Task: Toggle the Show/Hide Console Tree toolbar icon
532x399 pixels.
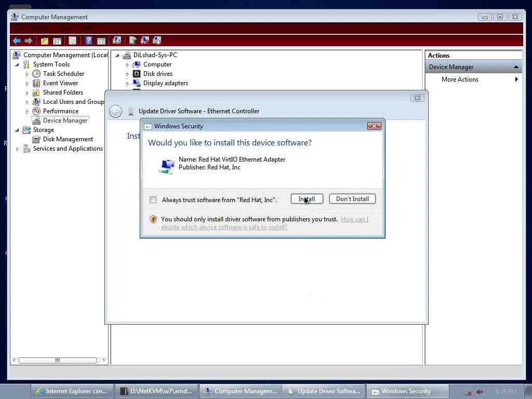Action: pos(57,41)
